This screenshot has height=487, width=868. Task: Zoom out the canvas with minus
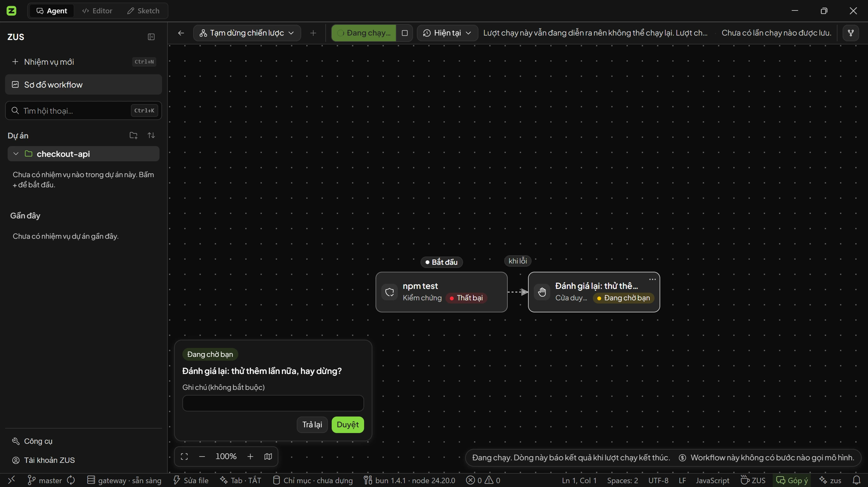(x=202, y=457)
